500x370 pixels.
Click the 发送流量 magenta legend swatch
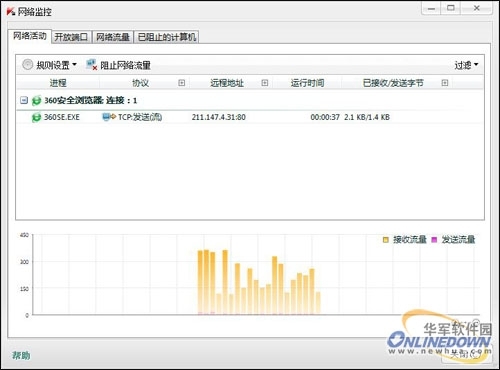(434, 240)
